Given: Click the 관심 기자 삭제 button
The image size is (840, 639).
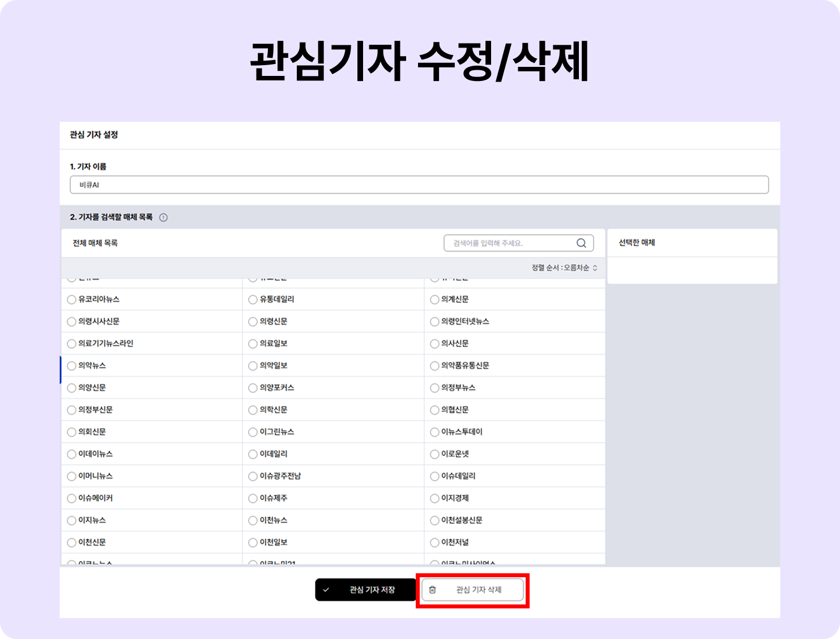Looking at the screenshot, I should (472, 590).
